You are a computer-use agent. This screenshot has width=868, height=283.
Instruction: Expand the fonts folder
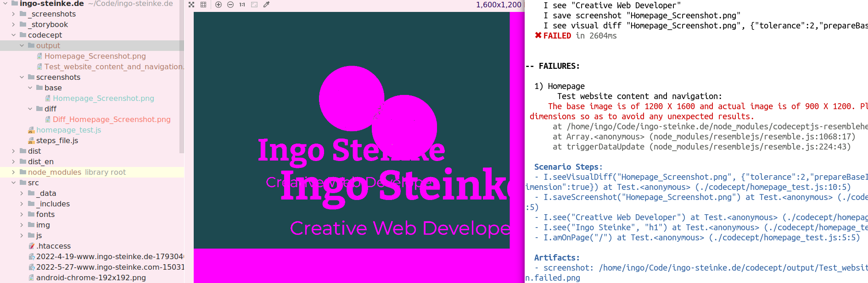22,214
